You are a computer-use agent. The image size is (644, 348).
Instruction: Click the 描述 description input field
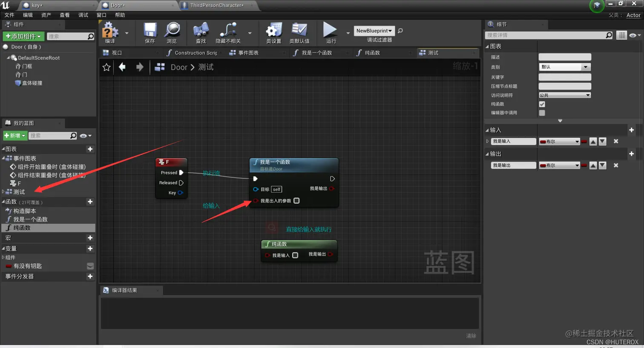pos(565,57)
